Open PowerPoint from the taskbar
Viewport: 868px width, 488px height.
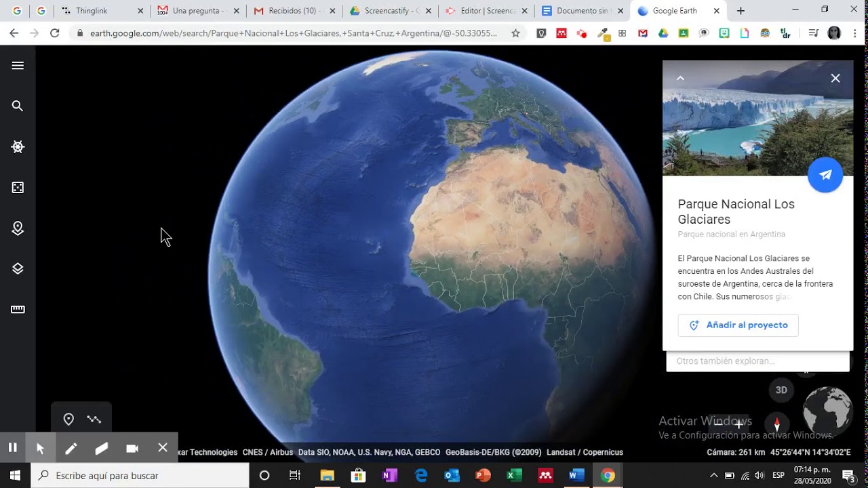click(483, 476)
